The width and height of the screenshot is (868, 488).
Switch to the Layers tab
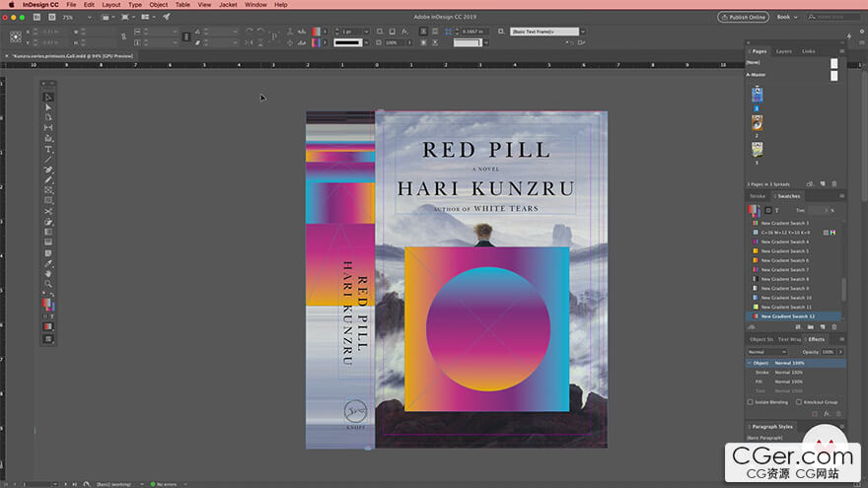click(783, 51)
